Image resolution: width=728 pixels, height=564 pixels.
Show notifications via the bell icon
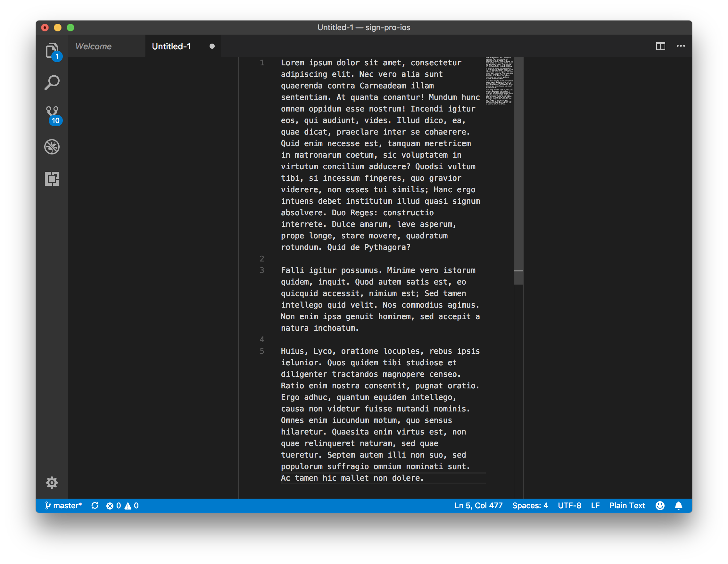(x=679, y=506)
